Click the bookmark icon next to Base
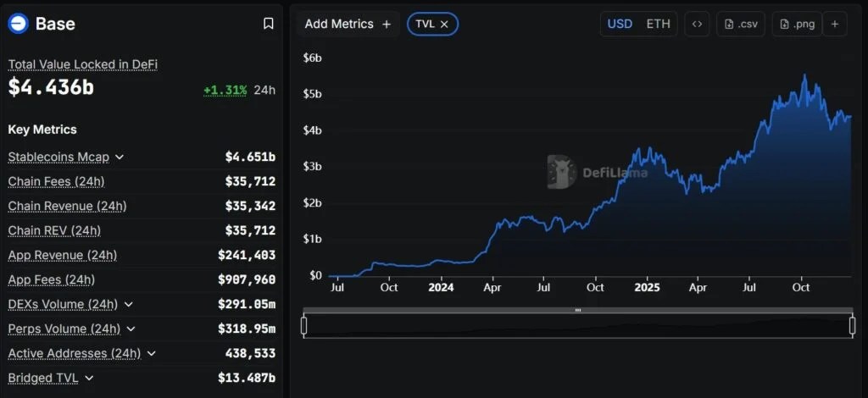Screen dimensions: 868x398 point(268,24)
